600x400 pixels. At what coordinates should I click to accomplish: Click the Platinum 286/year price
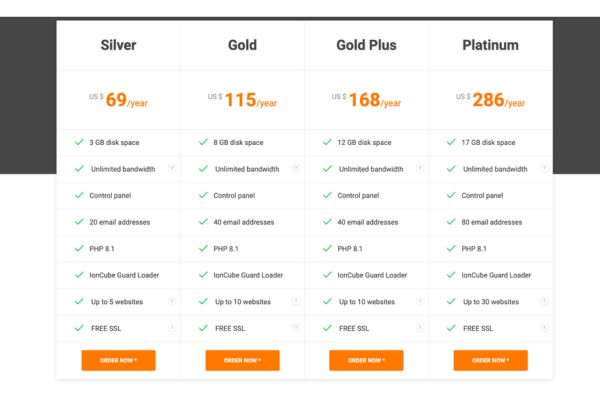coord(491,100)
